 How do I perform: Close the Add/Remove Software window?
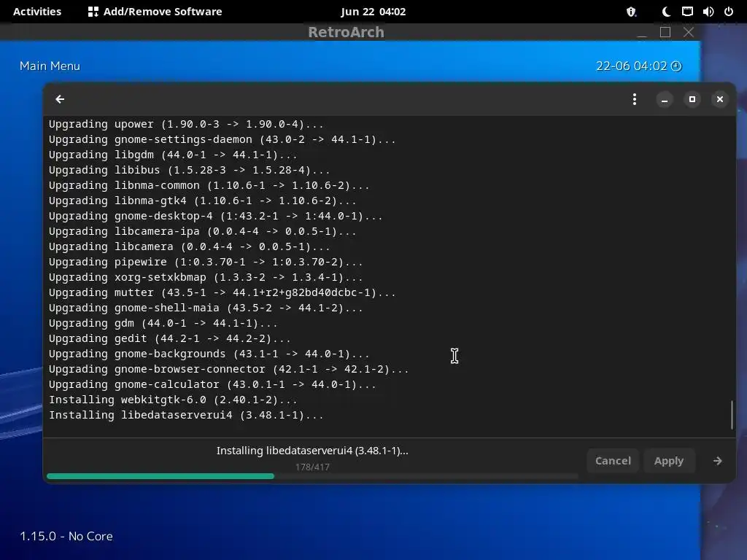coord(719,99)
